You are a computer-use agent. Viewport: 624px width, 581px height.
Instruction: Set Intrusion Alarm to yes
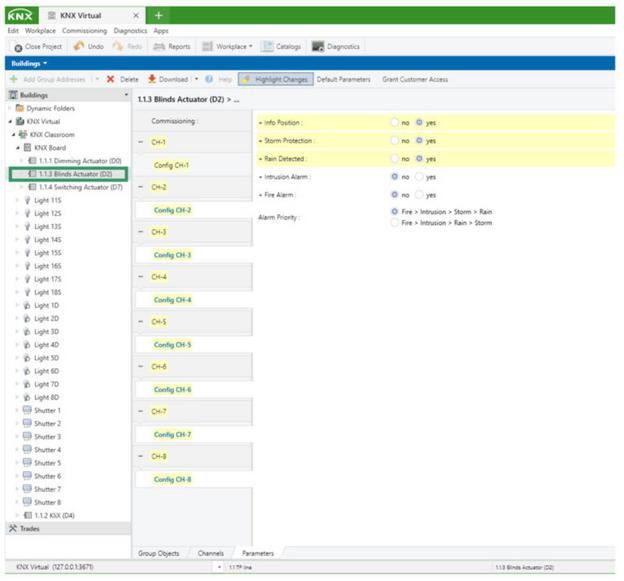[x=420, y=177]
